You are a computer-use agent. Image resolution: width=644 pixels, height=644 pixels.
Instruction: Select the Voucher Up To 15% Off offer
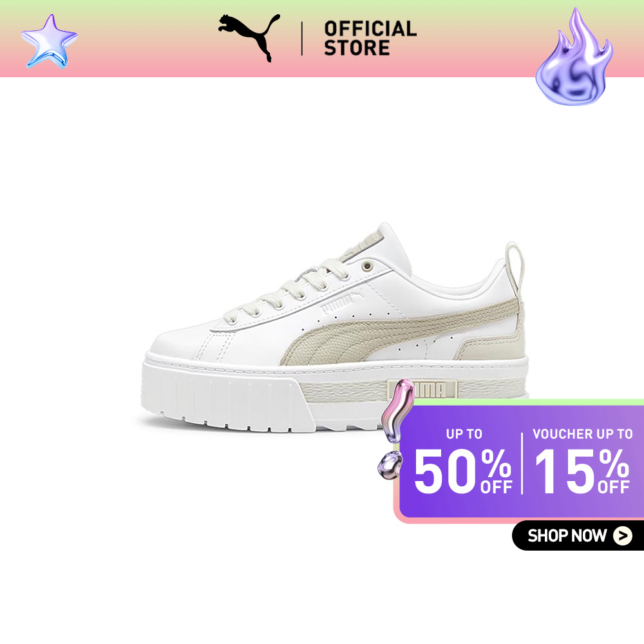click(582, 461)
